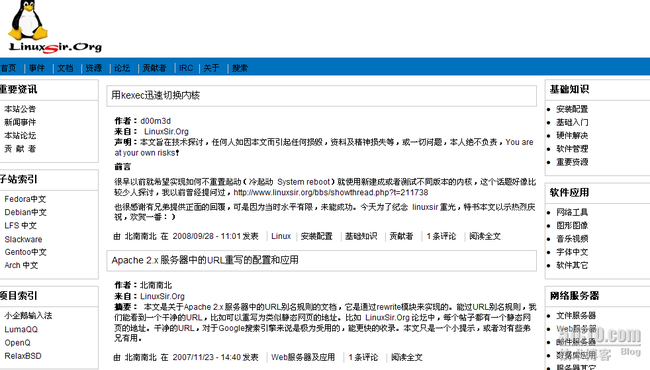
Task: Open Apache 2.x URL重写 article title
Action: click(x=205, y=260)
